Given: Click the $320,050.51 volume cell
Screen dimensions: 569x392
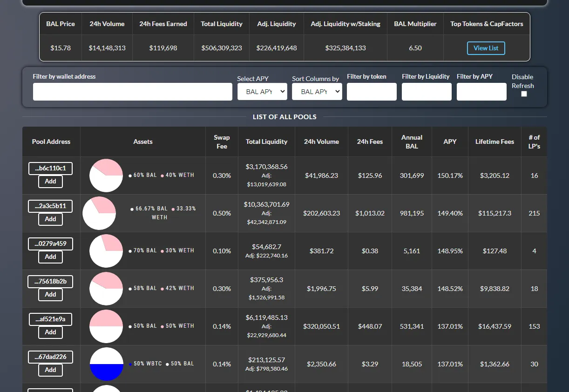Looking at the screenshot, I should pyautogui.click(x=321, y=326).
